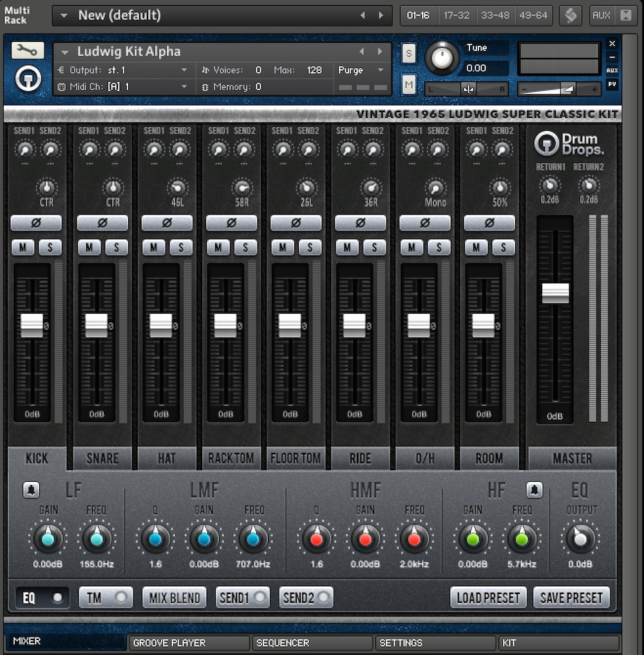The image size is (644, 655).
Task: Click the Mix Blend button
Action: 175,598
